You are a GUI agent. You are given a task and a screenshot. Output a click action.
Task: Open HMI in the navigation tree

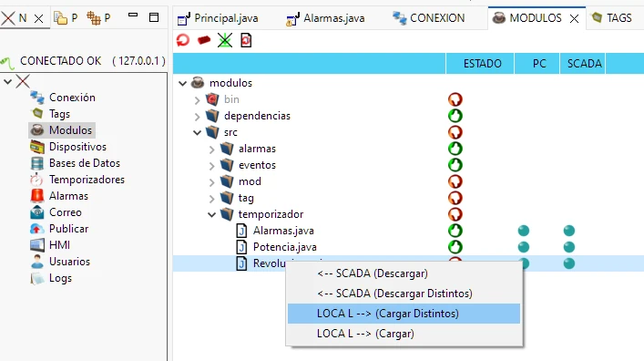pyautogui.click(x=59, y=245)
